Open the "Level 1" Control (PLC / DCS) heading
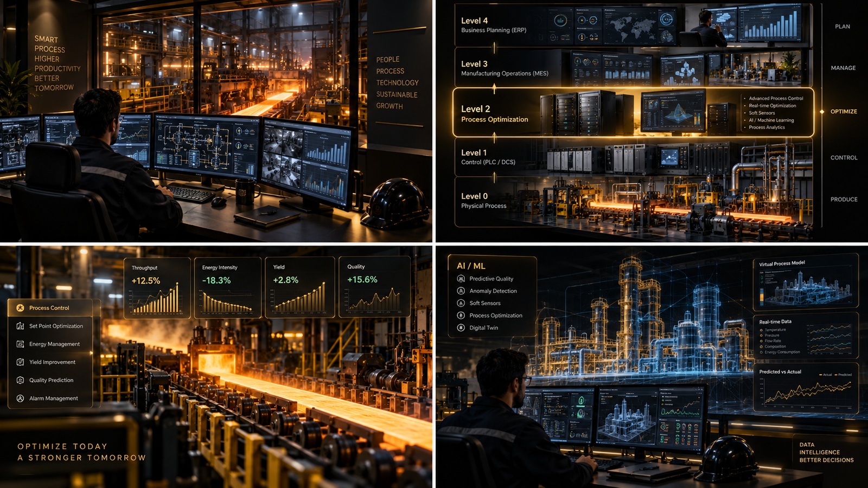The width and height of the screenshot is (868, 488). pyautogui.click(x=474, y=153)
